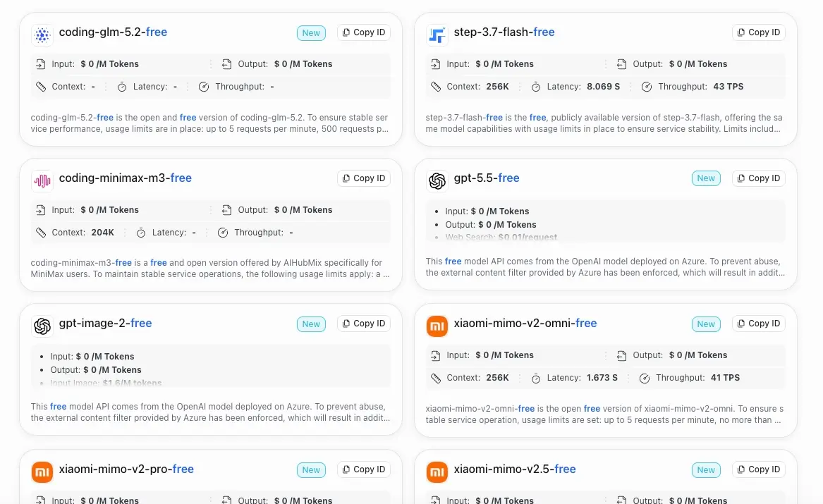Screen dimensions: 823x504
Task: Click the Input icon in coding-glm-5.2-free card
Action: click(x=40, y=64)
